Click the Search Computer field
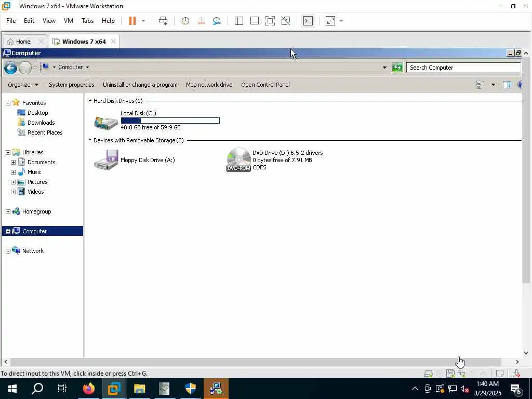 pos(463,68)
